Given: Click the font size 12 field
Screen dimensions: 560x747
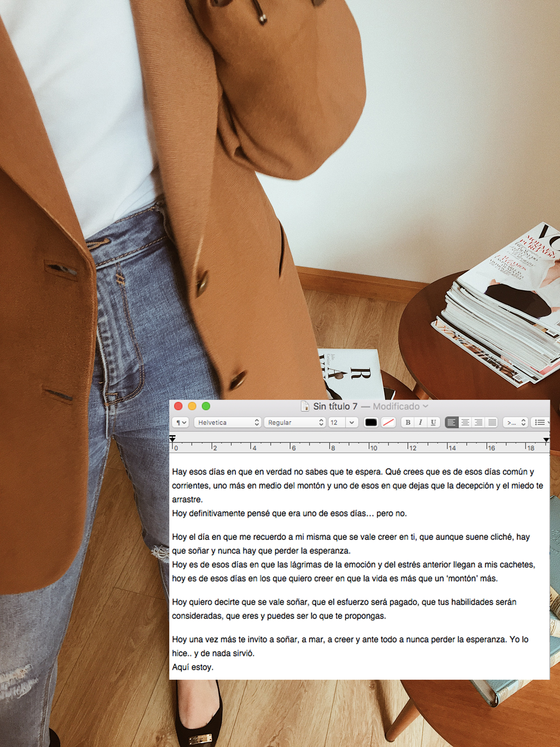Looking at the screenshot, I should [337, 422].
